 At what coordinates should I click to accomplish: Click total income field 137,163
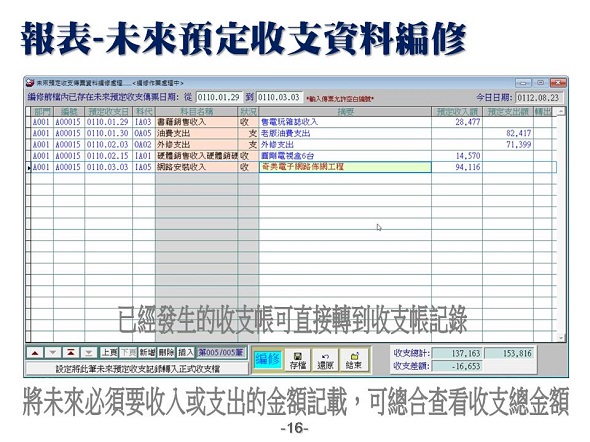(x=457, y=353)
